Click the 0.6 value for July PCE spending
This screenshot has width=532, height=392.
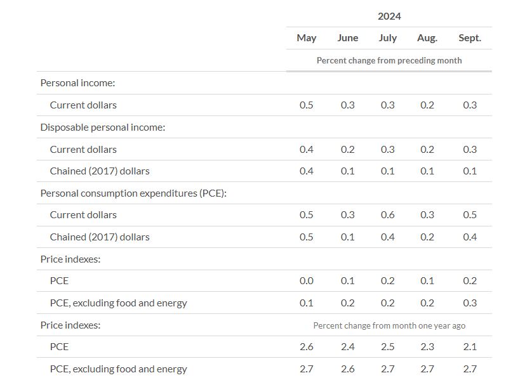point(387,215)
